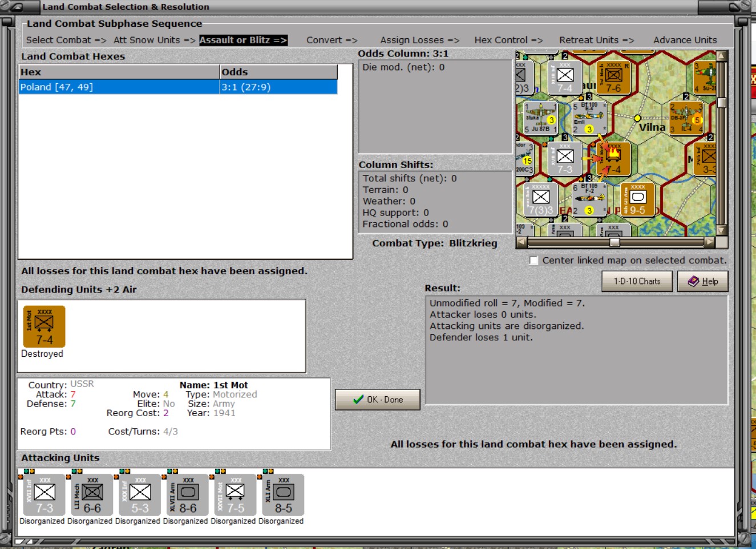756x549 pixels.
Task: Click the brown 7-6 mech unit on map
Action: [613, 78]
